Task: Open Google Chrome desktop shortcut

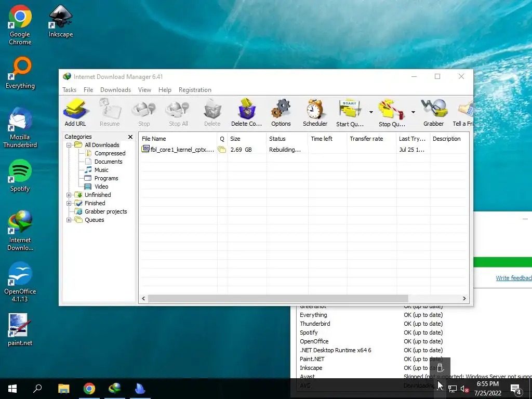Action: coord(20,25)
